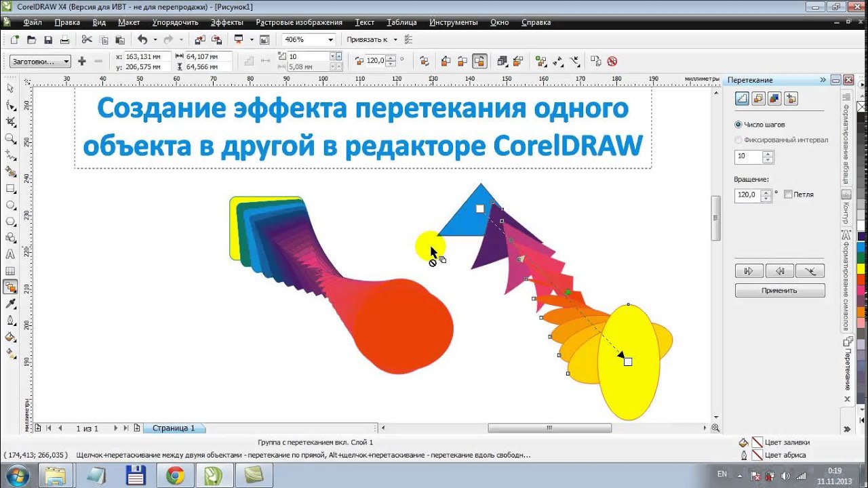Click the Clear blend icon
Screen dimensions: 868x488
coord(612,61)
